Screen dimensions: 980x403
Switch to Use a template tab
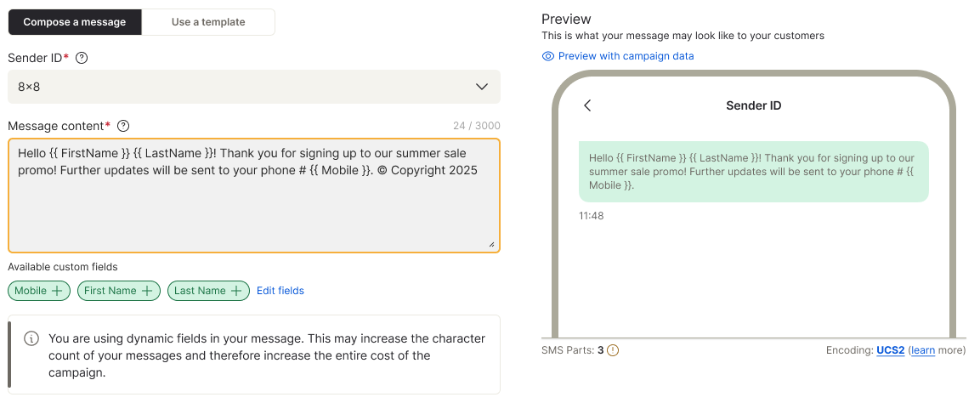coord(208,22)
